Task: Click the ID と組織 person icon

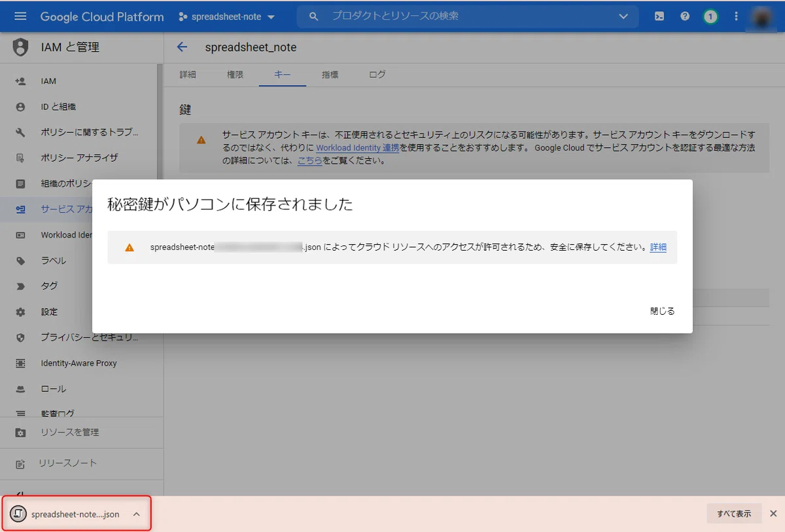Action: click(x=20, y=107)
